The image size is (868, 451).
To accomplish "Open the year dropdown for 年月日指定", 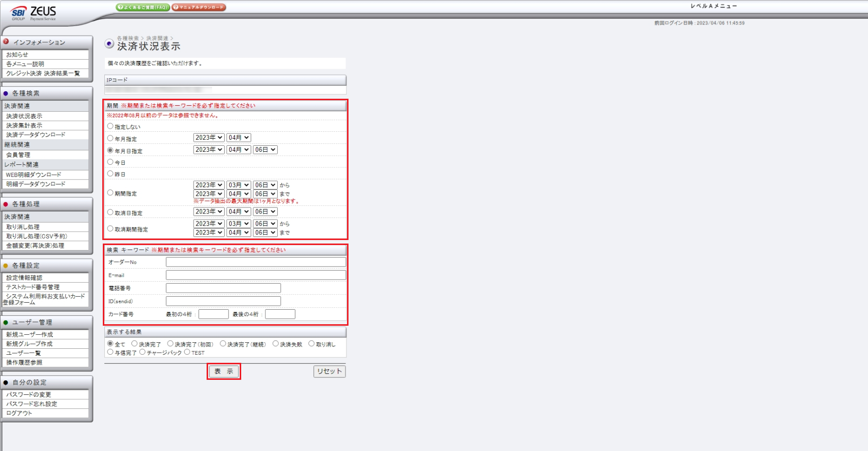I will click(x=209, y=150).
